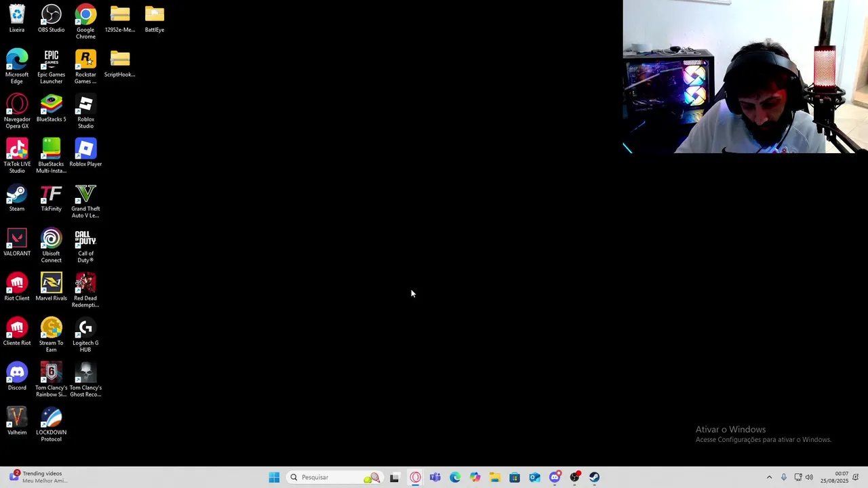Screen dimensions: 868x488
Task: Select the Riot Client shortcut
Action: [17, 287]
